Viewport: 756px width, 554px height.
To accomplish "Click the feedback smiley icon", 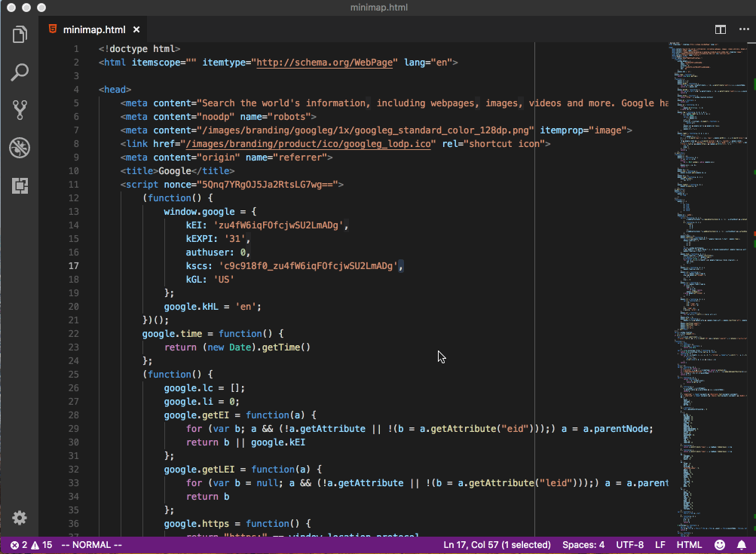I will [x=719, y=545].
